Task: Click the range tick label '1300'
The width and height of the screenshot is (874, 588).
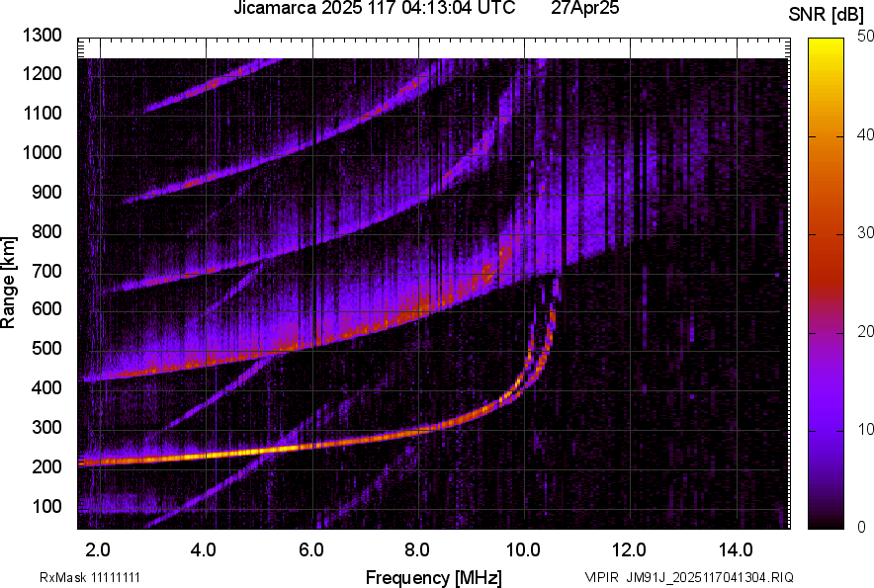Action: (42, 36)
